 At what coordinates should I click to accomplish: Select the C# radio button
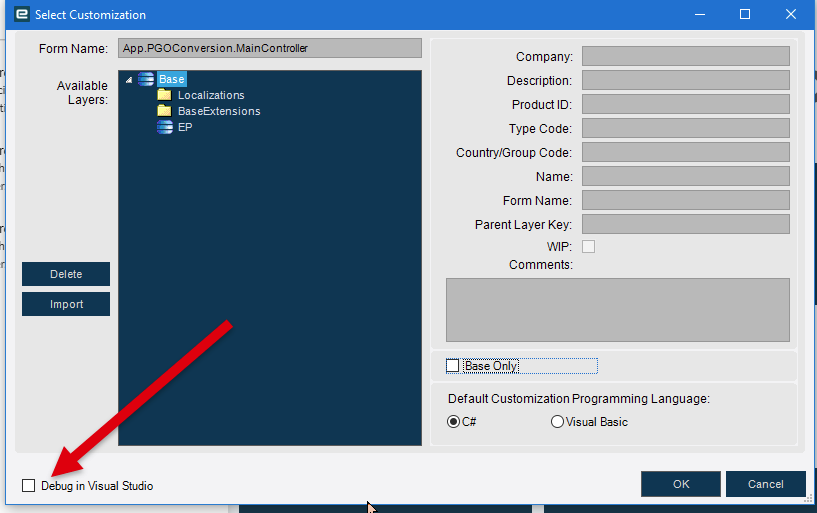[x=453, y=421]
